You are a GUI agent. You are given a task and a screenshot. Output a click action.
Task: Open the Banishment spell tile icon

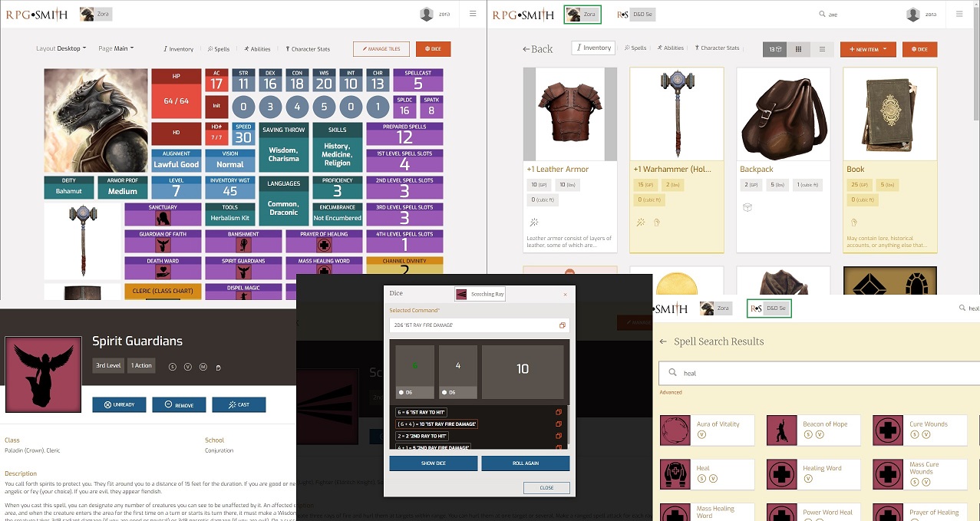[x=243, y=246]
